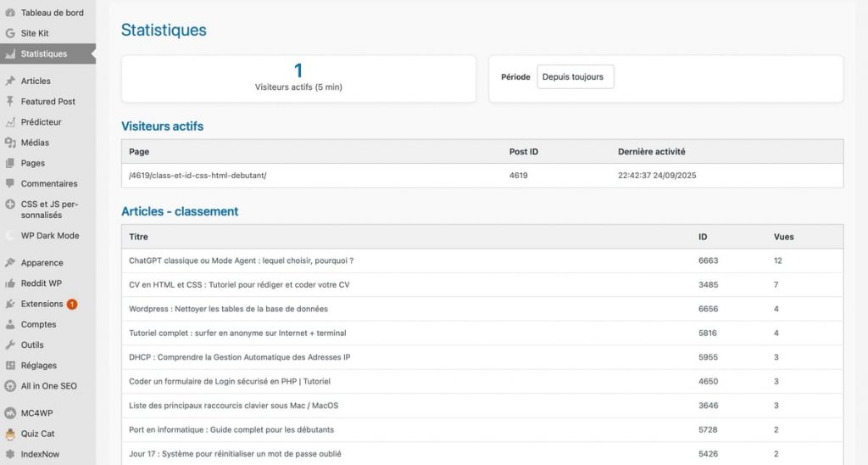This screenshot has width=868, height=465.
Task: Click the view count 12
Action: 778,261
